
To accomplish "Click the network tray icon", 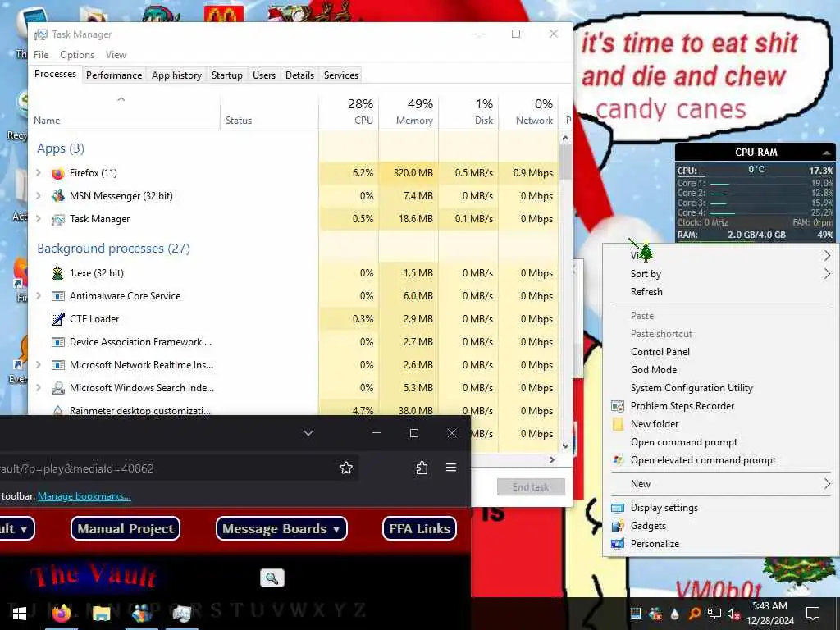I will [714, 614].
